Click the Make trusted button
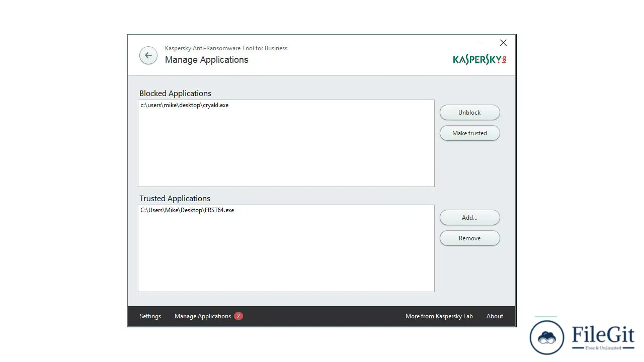Image resolution: width=644 pixels, height=362 pixels. (470, 133)
